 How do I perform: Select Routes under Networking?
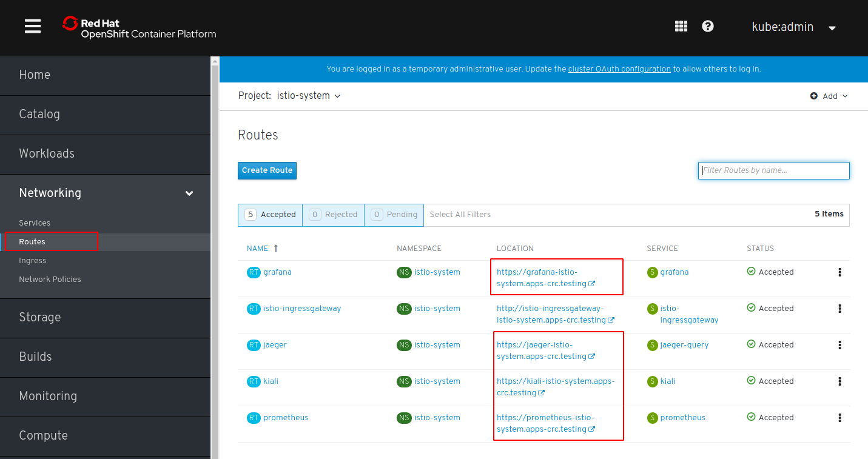point(32,242)
